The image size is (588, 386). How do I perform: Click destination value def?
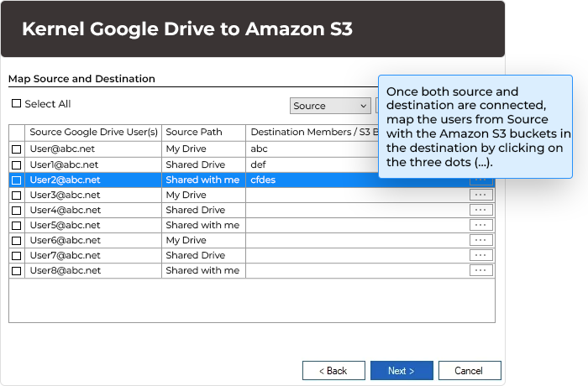pyautogui.click(x=259, y=165)
